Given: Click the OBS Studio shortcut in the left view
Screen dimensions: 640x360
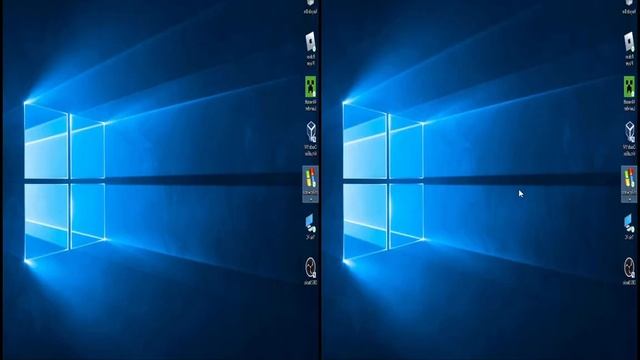Looking at the screenshot, I should point(311,267).
